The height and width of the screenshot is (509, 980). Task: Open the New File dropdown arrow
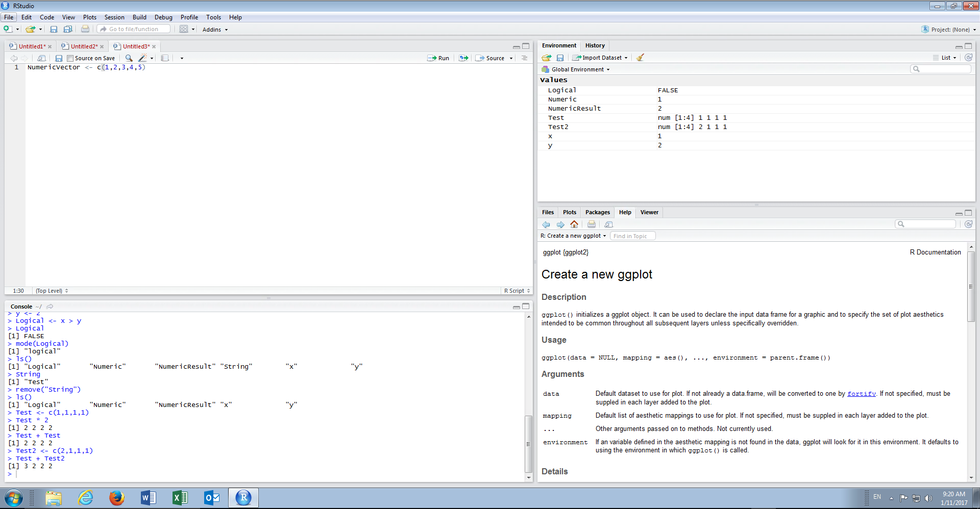coord(17,30)
